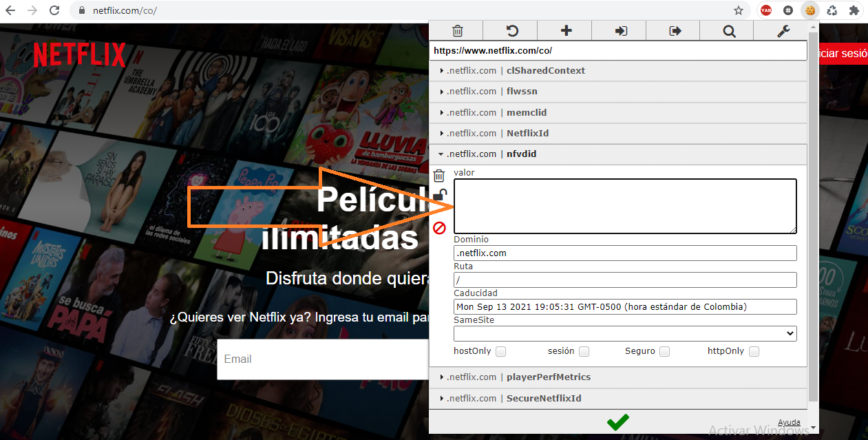Click the Netflix logo
The height and width of the screenshot is (440, 868).
pyautogui.click(x=80, y=54)
